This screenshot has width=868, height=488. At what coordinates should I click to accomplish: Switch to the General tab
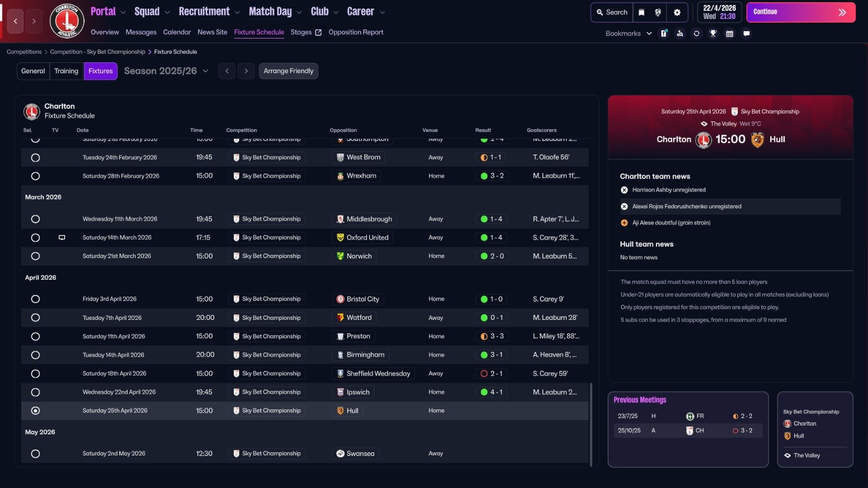[33, 71]
